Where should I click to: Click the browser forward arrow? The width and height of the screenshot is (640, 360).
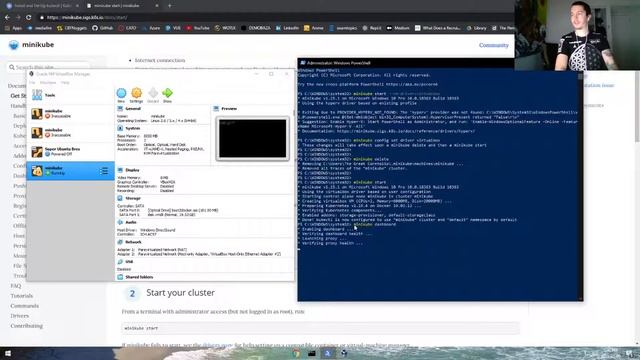coord(18,18)
